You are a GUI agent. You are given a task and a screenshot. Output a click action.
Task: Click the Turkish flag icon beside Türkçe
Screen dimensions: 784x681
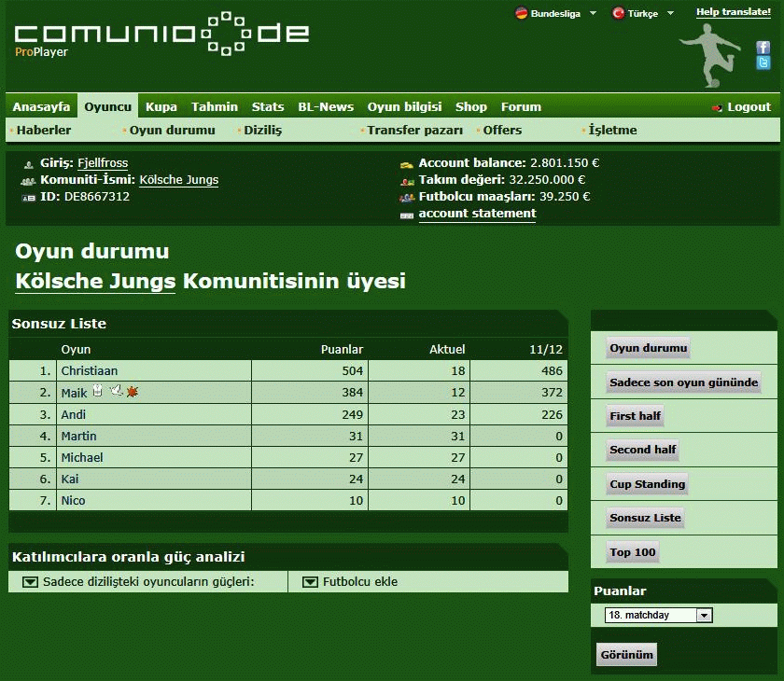pos(618,13)
